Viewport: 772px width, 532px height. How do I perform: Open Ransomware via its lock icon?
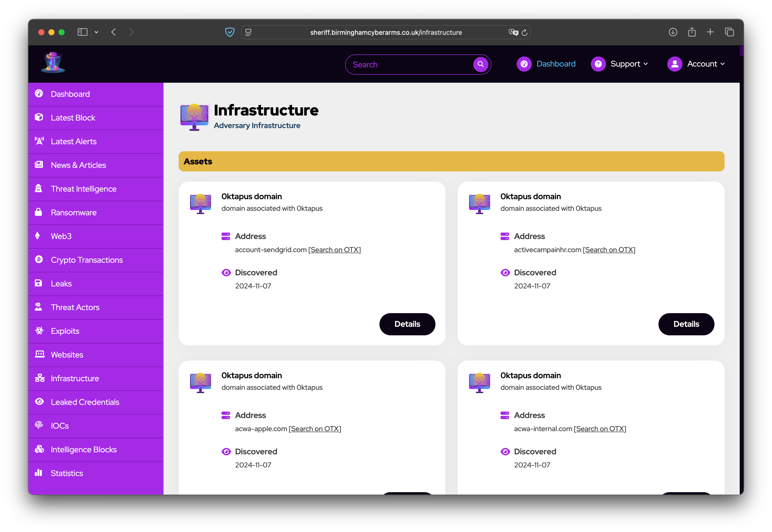tap(39, 212)
